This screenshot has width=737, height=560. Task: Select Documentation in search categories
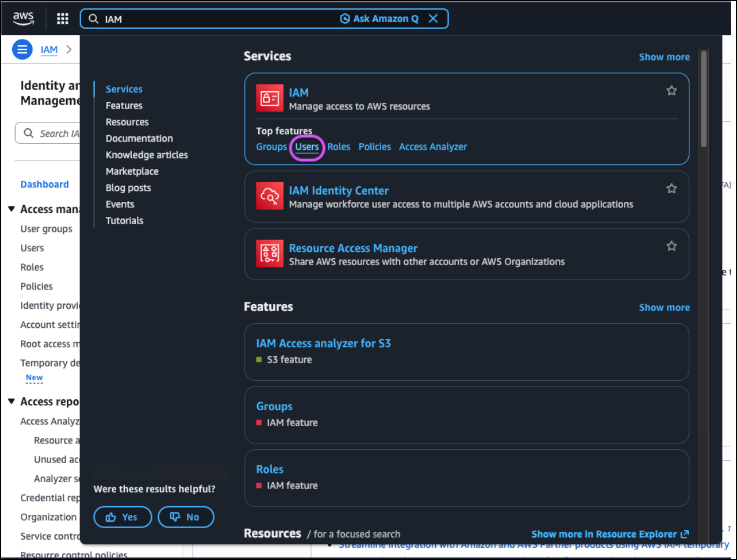(x=139, y=139)
